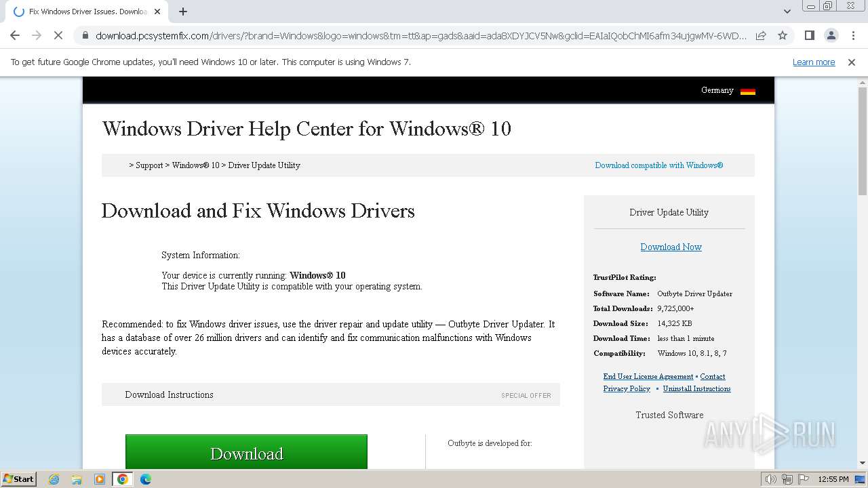Viewport: 868px width, 488px height.
Task: Click the page scrollbar down arrow
Action: (863, 464)
